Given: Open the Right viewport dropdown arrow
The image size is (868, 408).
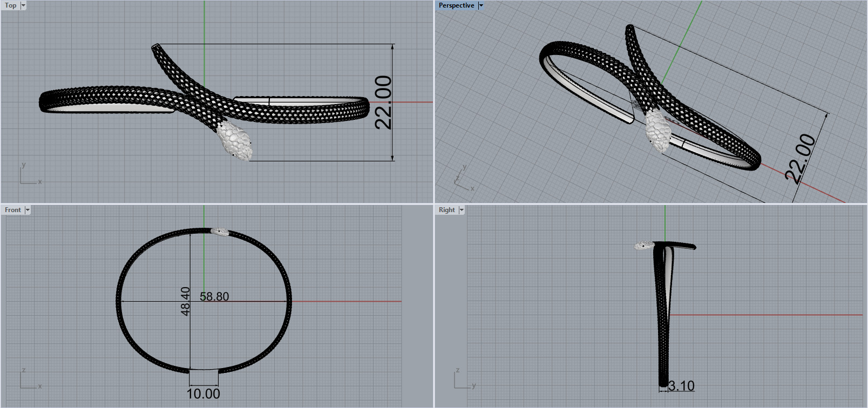Looking at the screenshot, I should tap(462, 210).
